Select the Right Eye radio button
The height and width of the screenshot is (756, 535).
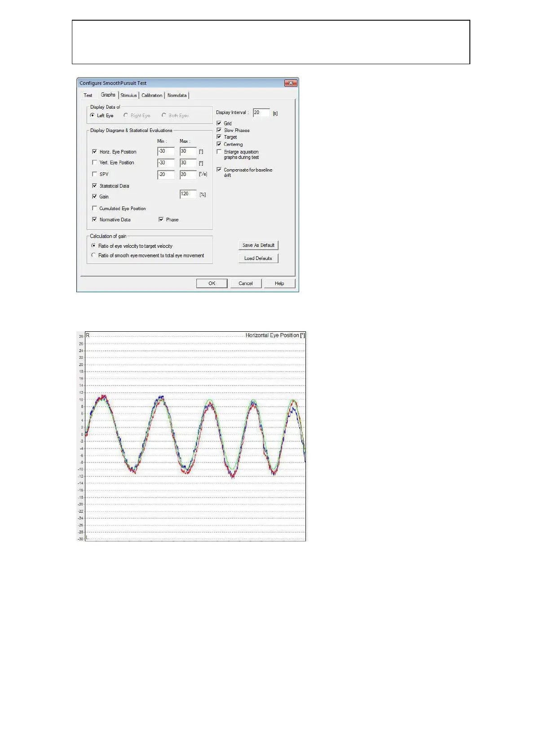click(126, 115)
